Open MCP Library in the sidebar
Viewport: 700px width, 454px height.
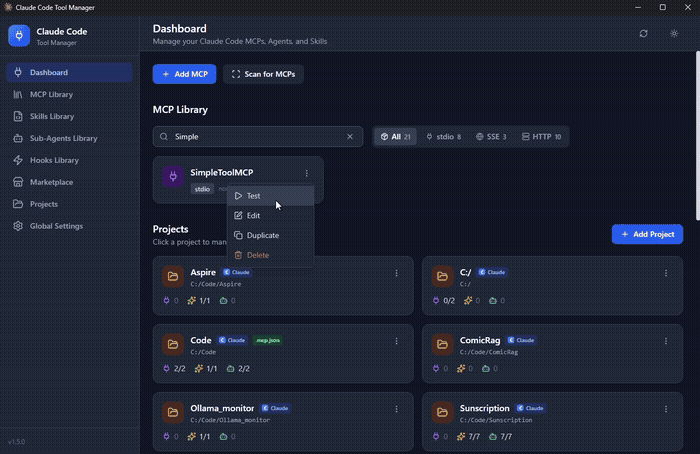click(69, 94)
